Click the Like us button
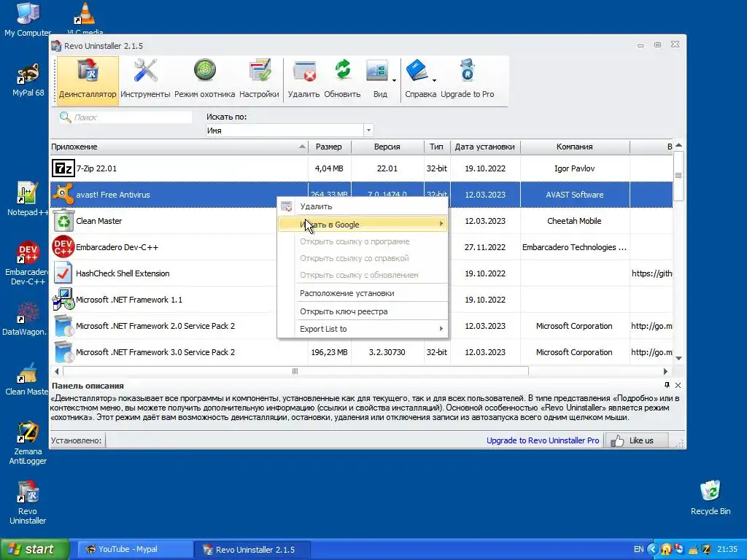Image resolution: width=747 pixels, height=560 pixels. 636,440
